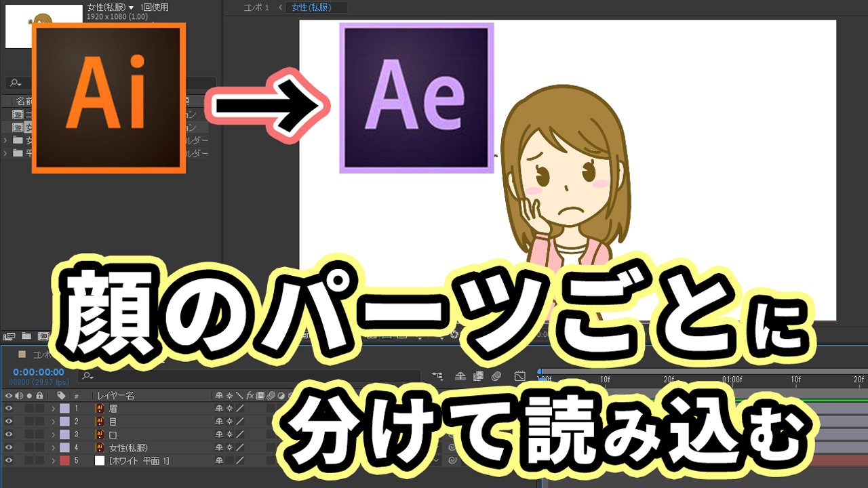The width and height of the screenshot is (868, 488).
Task: Expand the 口 layer properties
Action: (53, 434)
